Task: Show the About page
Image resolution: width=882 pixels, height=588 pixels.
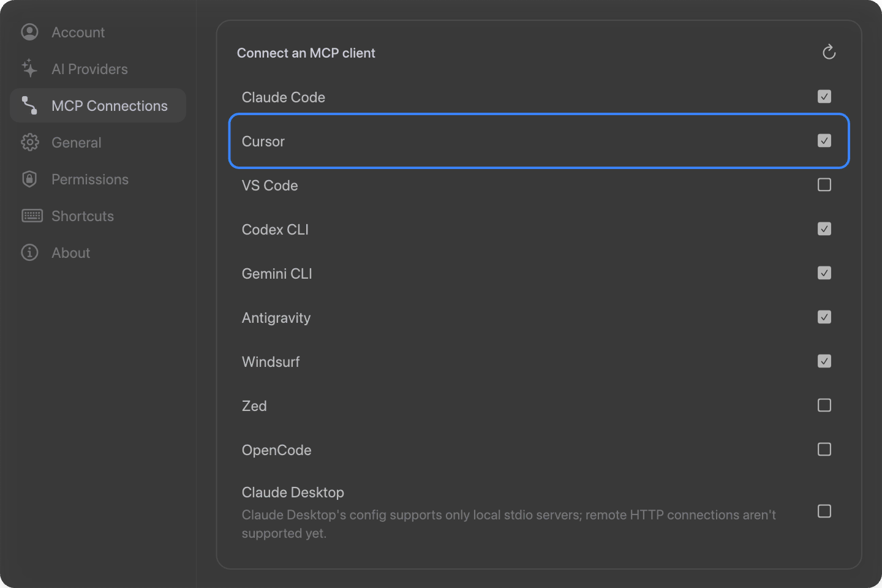Action: [98, 252]
